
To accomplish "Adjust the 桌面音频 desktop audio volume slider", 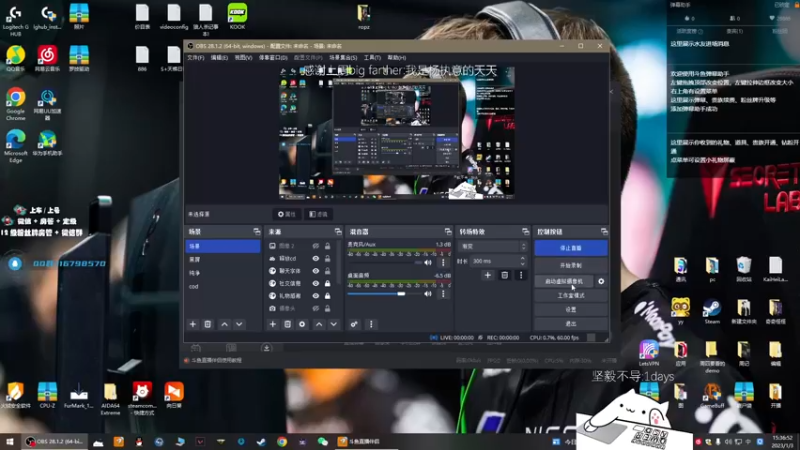I will point(384,294).
